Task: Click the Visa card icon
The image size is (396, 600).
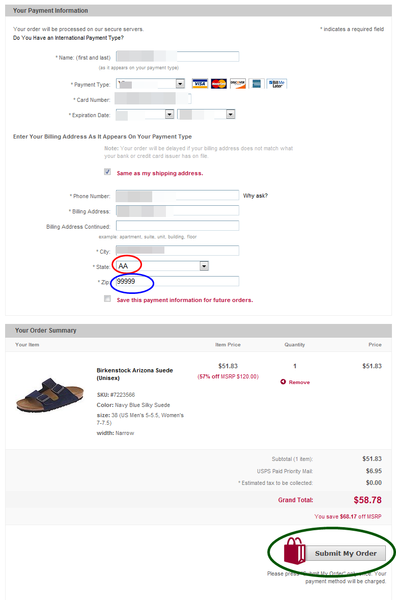Action: [x=200, y=83]
